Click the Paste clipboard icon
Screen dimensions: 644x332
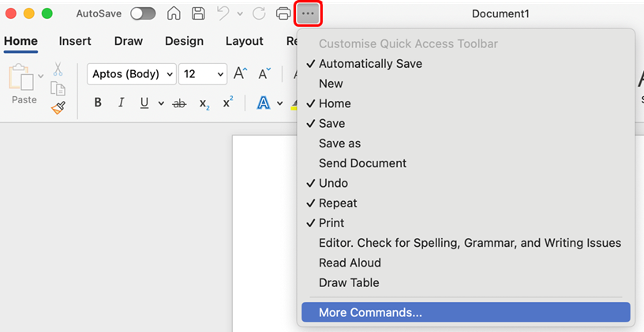click(x=21, y=76)
